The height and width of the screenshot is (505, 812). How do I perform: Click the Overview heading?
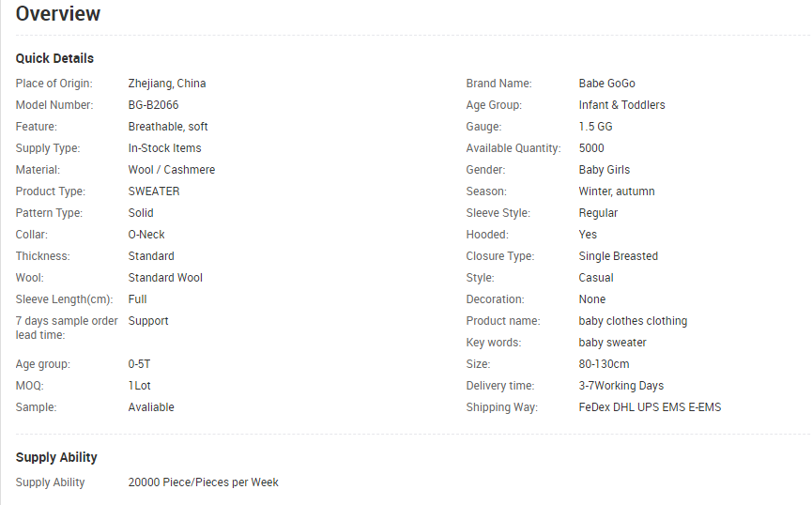point(58,14)
